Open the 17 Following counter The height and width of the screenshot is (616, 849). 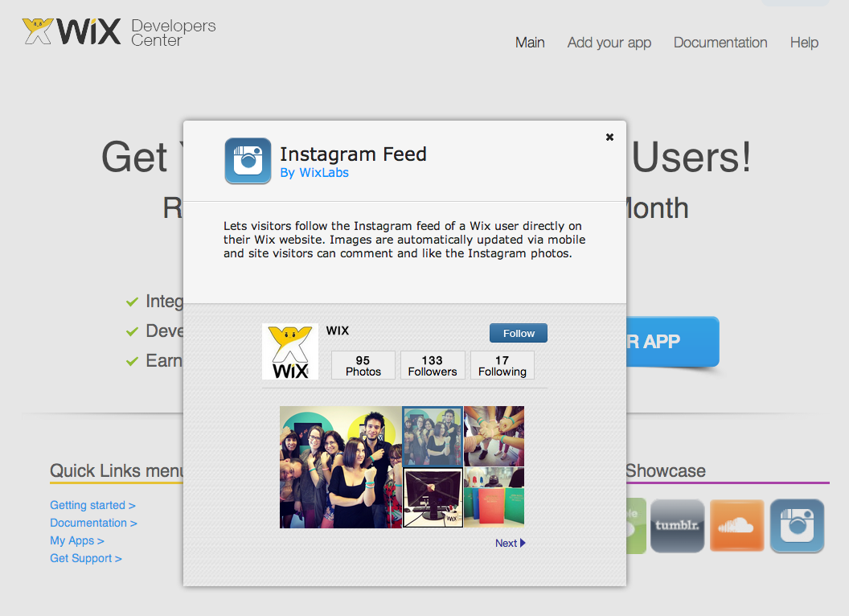click(x=502, y=366)
